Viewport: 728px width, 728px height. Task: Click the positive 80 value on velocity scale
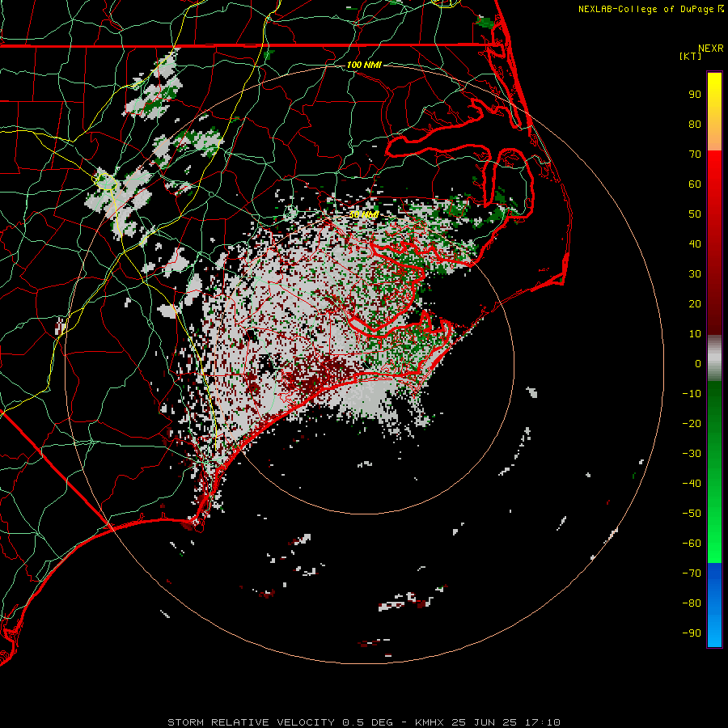(695, 124)
